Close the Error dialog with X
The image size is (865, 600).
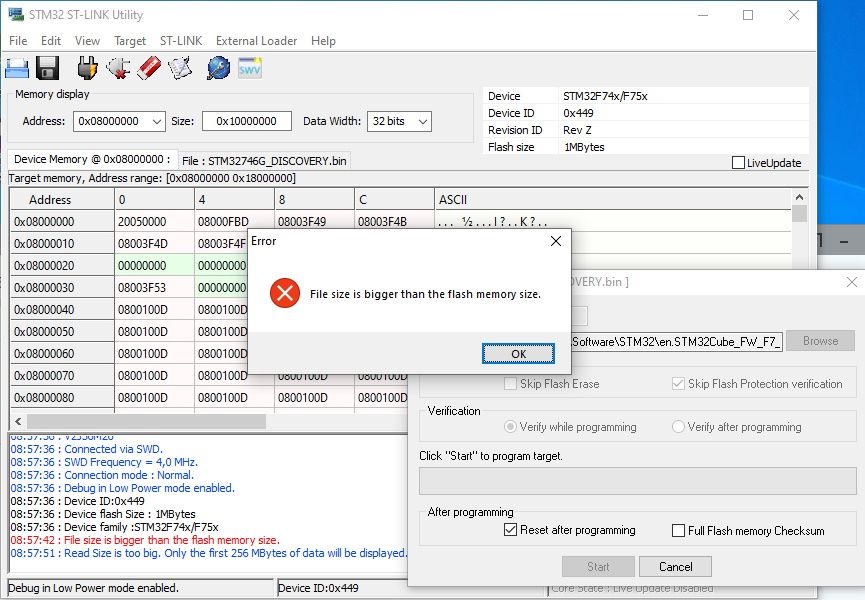[x=556, y=241]
